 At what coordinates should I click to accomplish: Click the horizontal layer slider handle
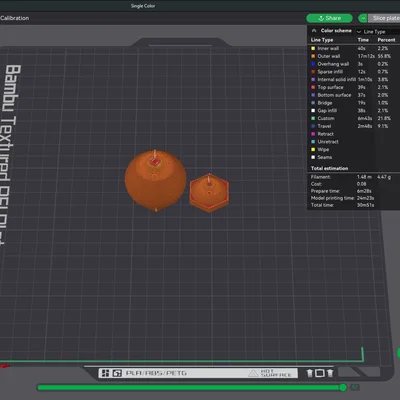(343, 387)
